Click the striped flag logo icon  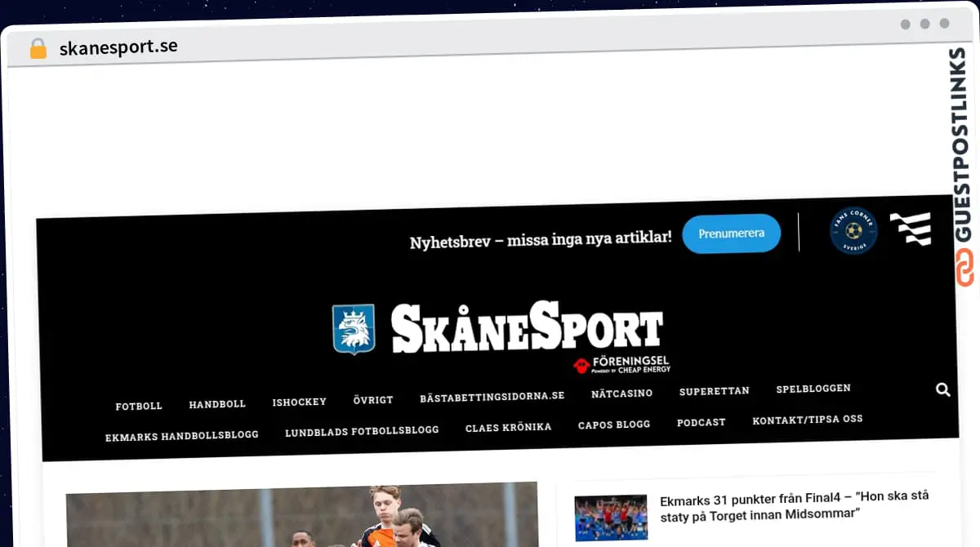pyautogui.click(x=910, y=229)
